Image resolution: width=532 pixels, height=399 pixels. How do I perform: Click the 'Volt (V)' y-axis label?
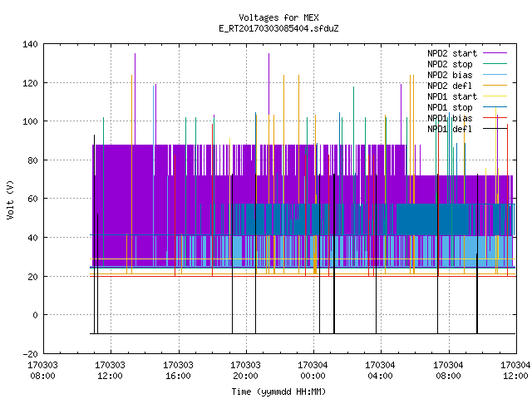click(x=10, y=199)
